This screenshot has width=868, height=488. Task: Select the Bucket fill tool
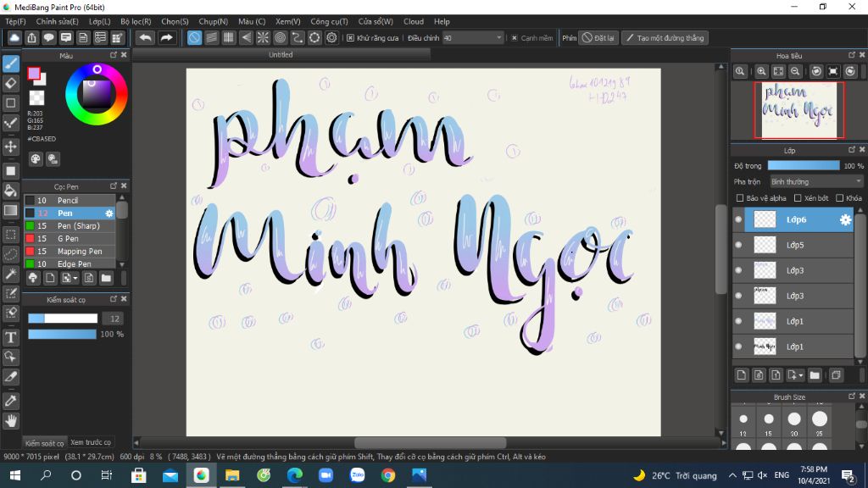[10, 191]
